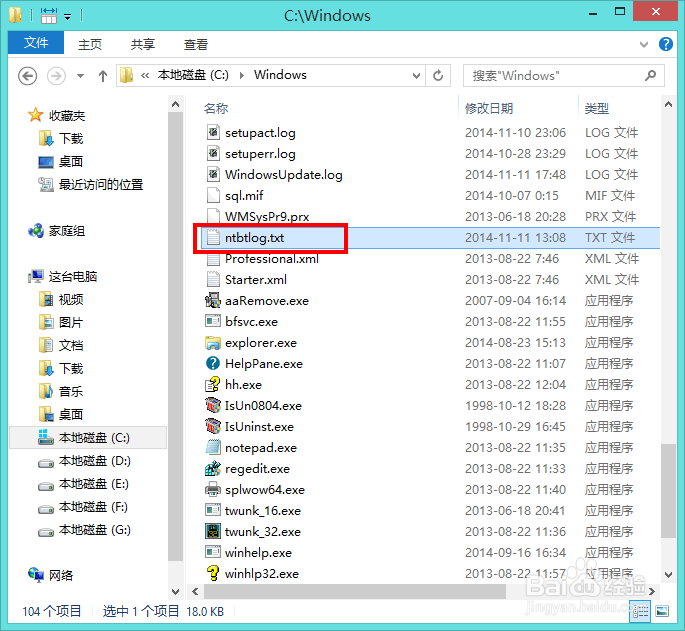685x631 pixels.
Task: Select winhelp.exe icon
Action: (x=213, y=552)
